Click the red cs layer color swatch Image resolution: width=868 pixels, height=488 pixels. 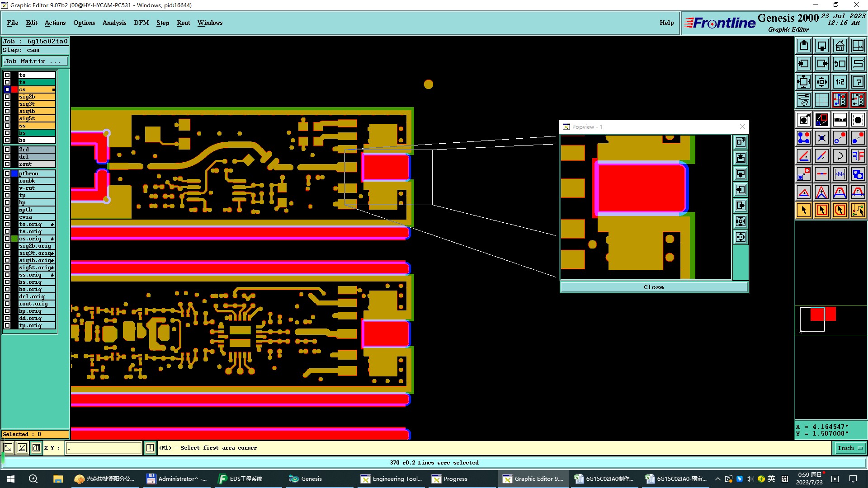pyautogui.click(x=14, y=89)
